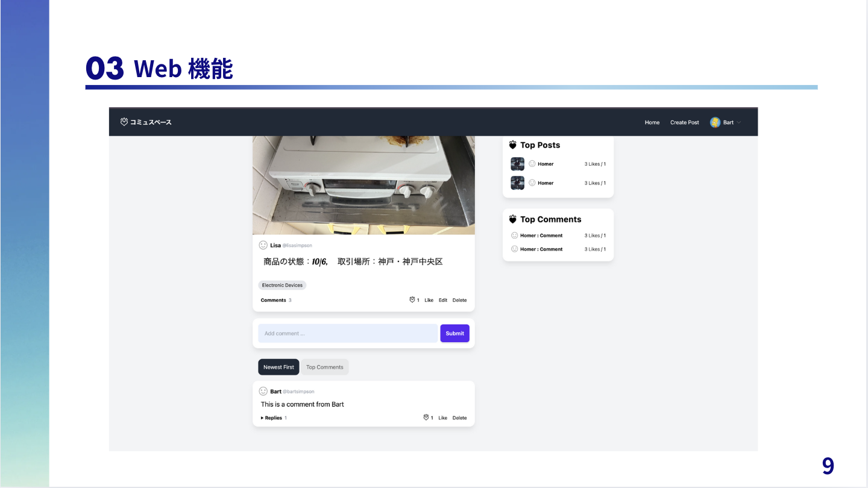Go to Home in the navigation bar
This screenshot has width=868, height=488.
click(x=652, y=122)
